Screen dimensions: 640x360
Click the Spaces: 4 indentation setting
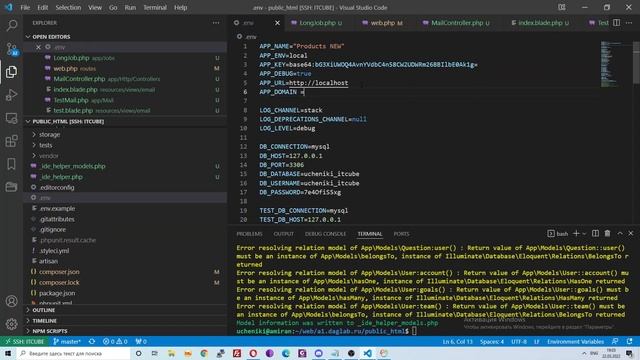click(x=491, y=342)
